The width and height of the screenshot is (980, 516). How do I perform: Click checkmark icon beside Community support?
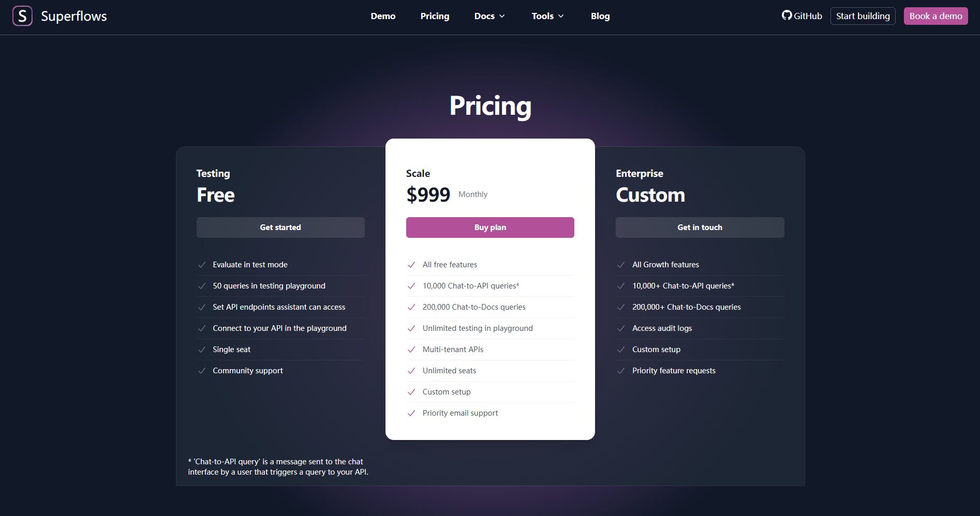coord(202,371)
